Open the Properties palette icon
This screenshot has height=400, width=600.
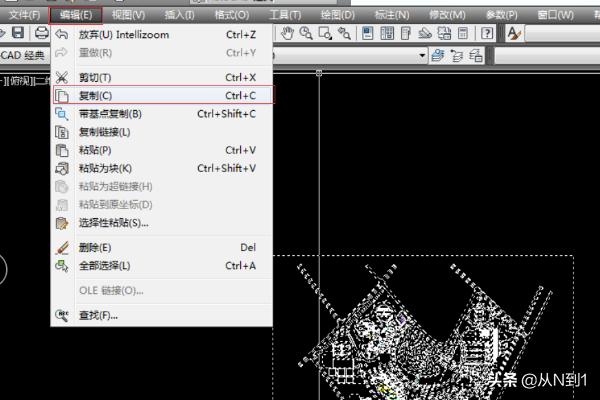pos(368,34)
